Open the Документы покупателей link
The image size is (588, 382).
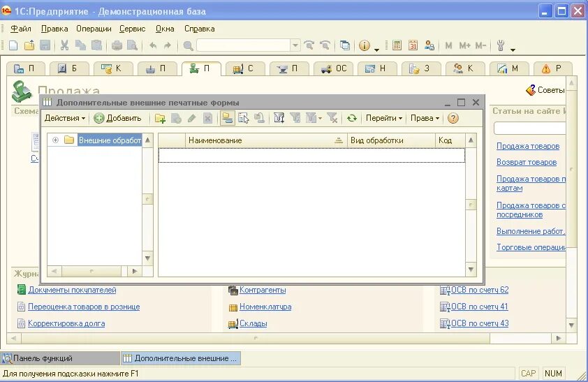pos(72,290)
